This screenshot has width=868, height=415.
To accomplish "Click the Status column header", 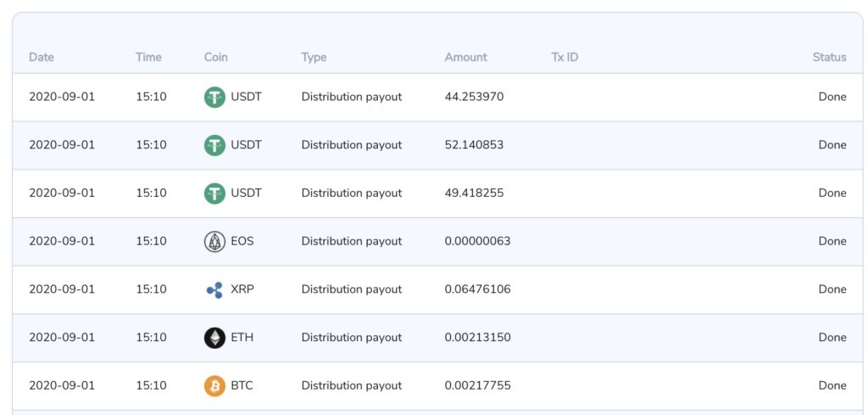I will 829,57.
